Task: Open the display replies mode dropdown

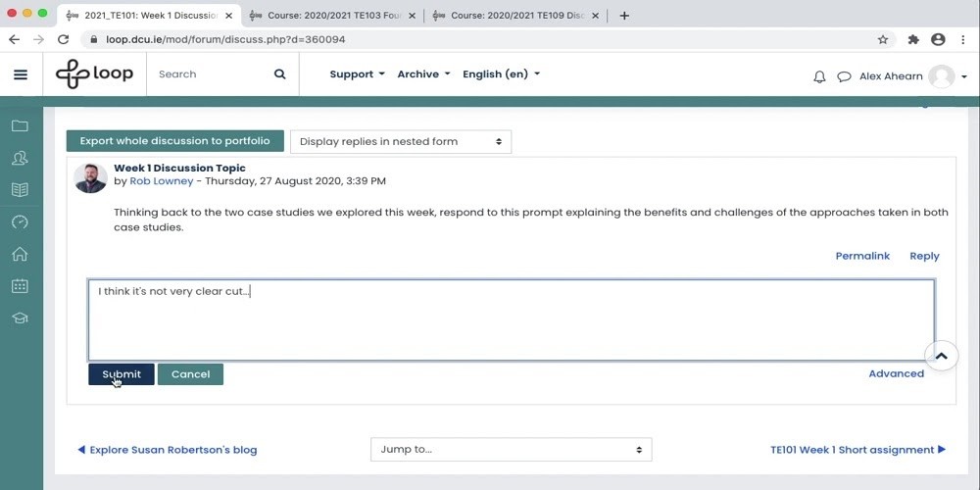Action: [400, 141]
